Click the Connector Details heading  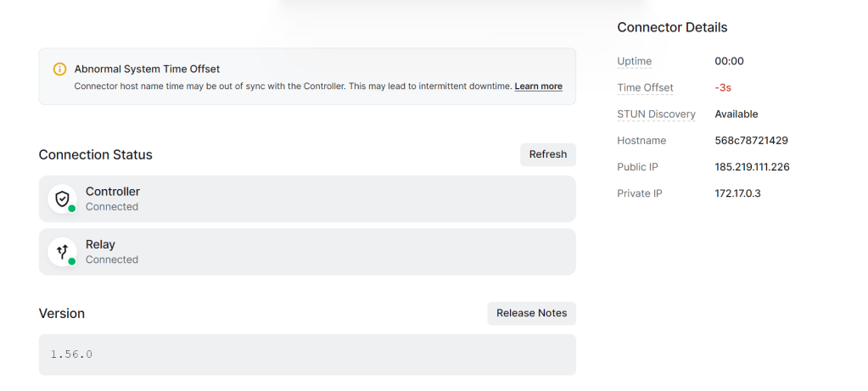pos(672,27)
